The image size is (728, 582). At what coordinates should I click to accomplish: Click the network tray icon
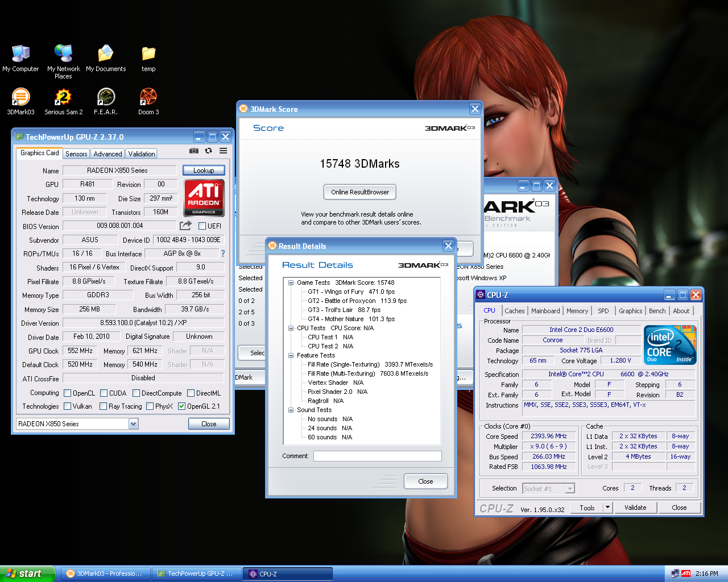click(x=675, y=573)
